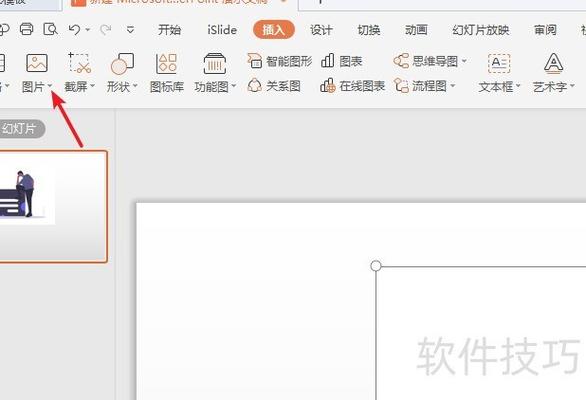Click the 截屏 screenshot icon

[80, 63]
